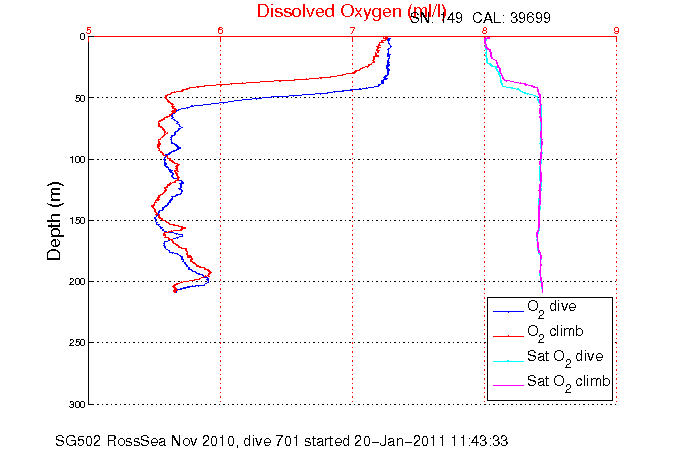Click the top axis tick label '7'

pyautogui.click(x=352, y=30)
